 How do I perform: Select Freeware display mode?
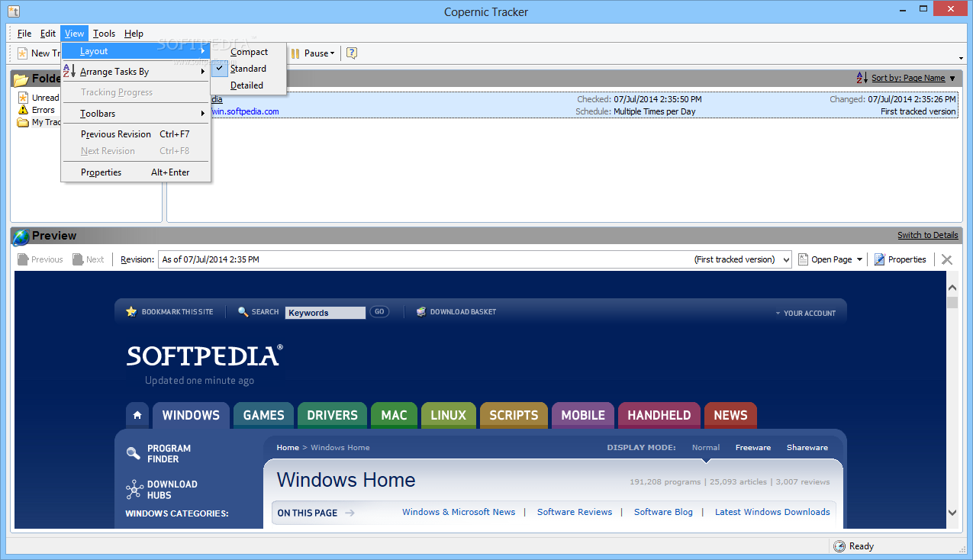[x=753, y=448]
